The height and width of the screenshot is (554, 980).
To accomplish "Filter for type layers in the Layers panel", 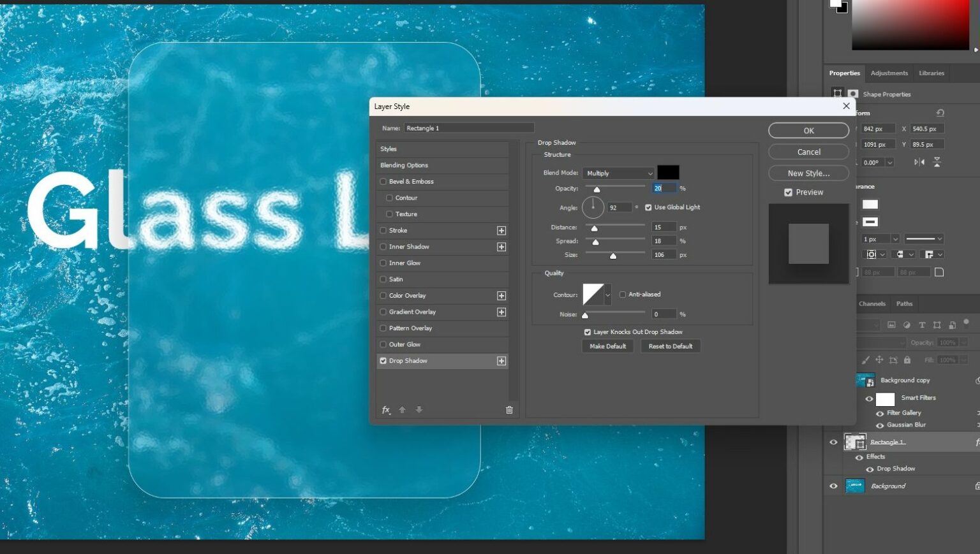I will (923, 325).
